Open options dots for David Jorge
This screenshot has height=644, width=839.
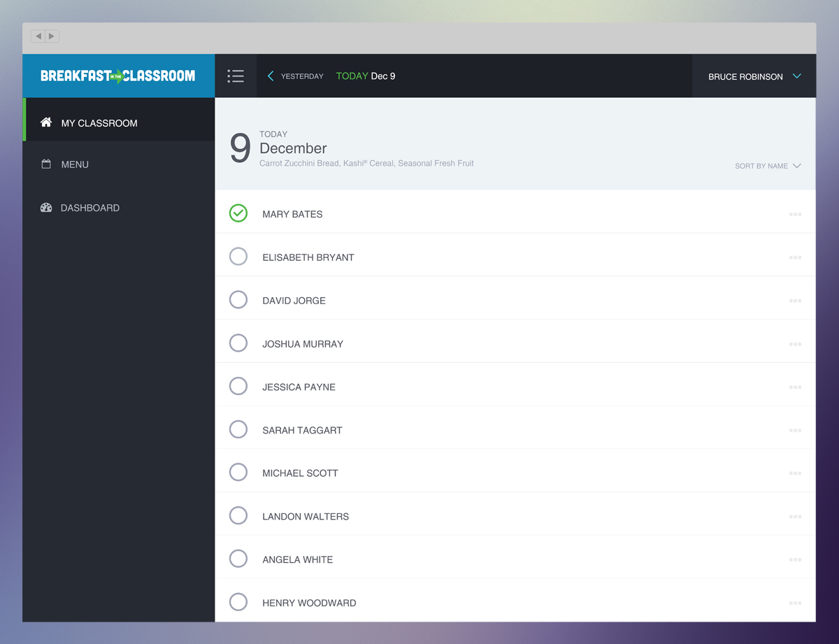coord(795,301)
